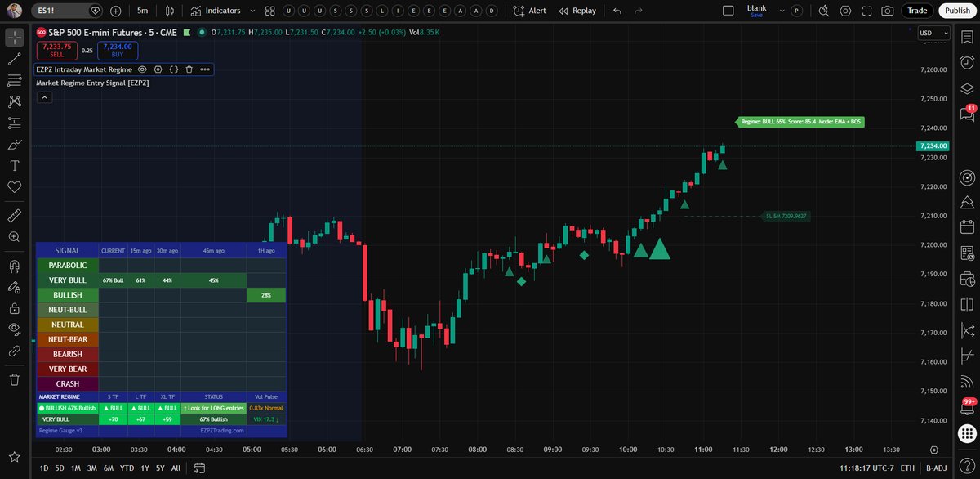Viewport: 980px width, 479px height.
Task: Save the blank layout
Action: [x=756, y=15]
